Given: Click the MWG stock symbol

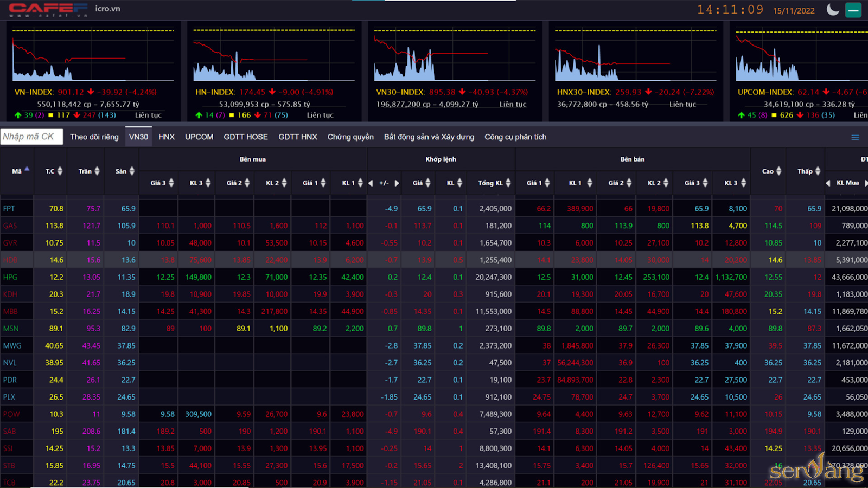Looking at the screenshot, I should (x=12, y=345).
